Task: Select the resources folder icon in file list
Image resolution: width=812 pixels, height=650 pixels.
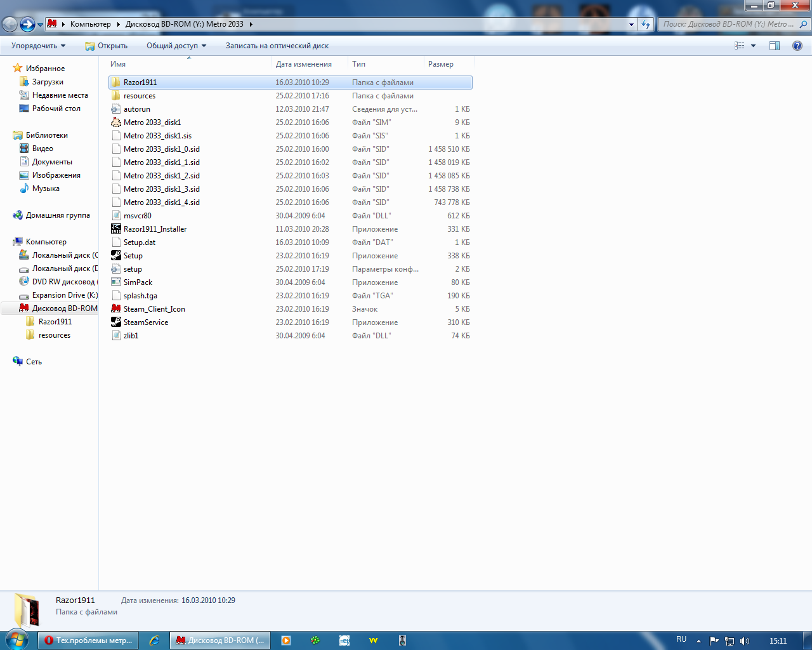Action: [115, 96]
